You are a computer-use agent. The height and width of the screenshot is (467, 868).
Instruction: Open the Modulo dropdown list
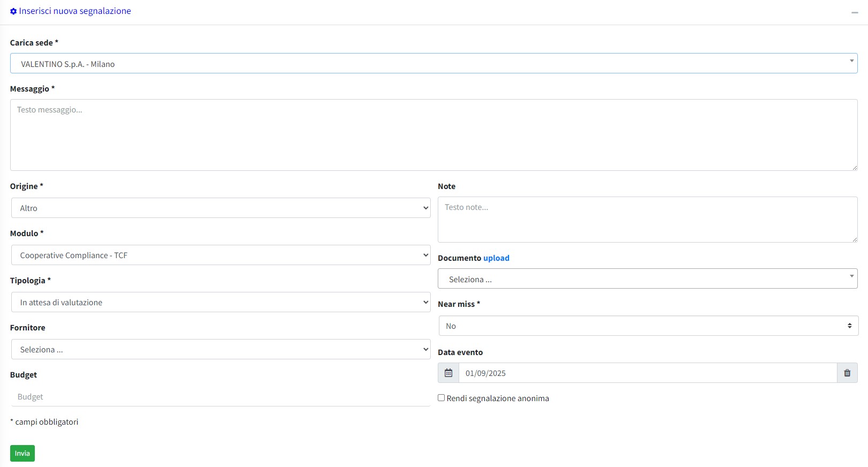pos(220,255)
